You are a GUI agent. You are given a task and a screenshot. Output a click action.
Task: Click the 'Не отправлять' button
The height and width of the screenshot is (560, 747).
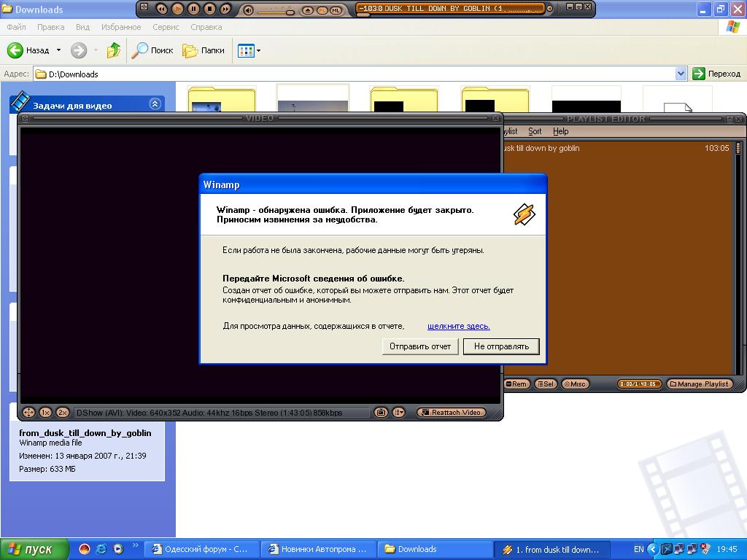[x=501, y=346]
